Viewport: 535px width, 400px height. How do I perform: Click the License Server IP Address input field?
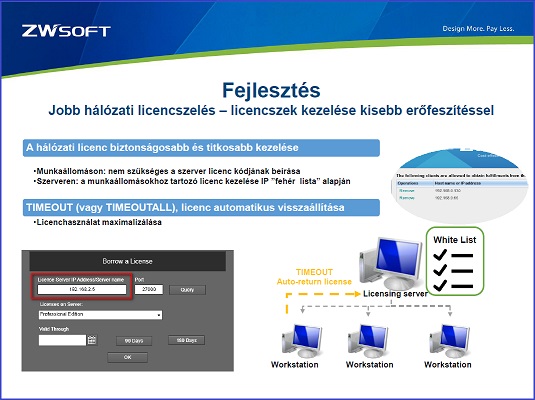82,289
